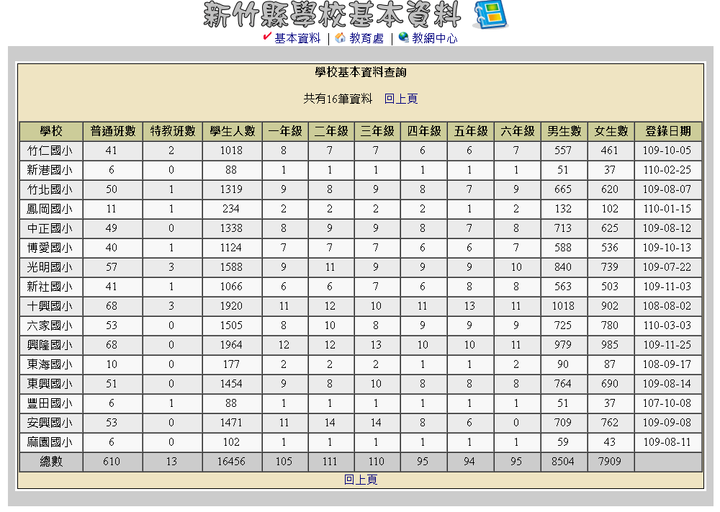
Task: Select the 興隆國小 school cell
Action: click(51, 345)
